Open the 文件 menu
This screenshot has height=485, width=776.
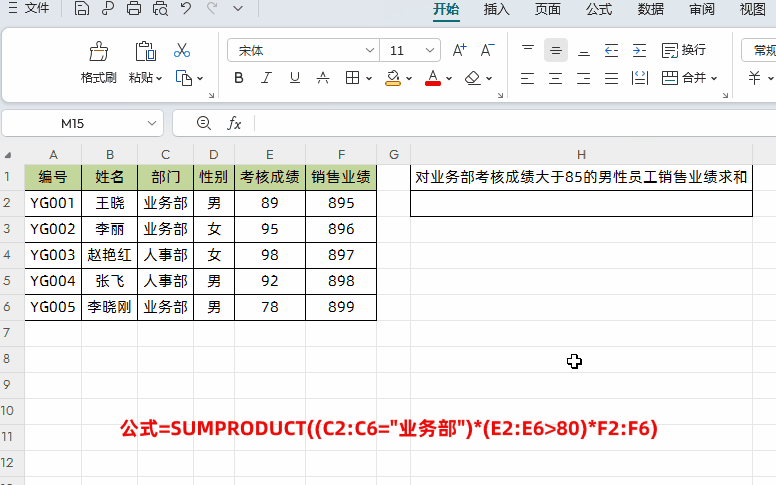click(x=29, y=8)
